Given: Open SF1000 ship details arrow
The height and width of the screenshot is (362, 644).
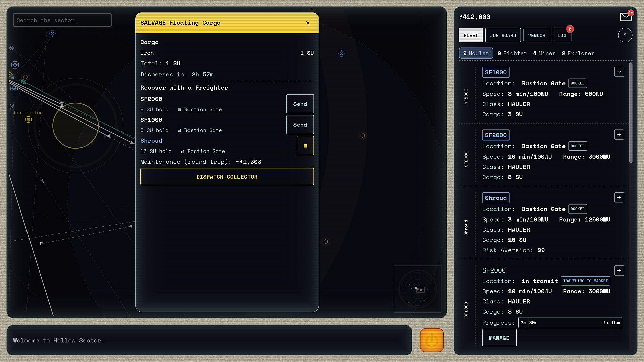Looking at the screenshot, I should (619, 72).
